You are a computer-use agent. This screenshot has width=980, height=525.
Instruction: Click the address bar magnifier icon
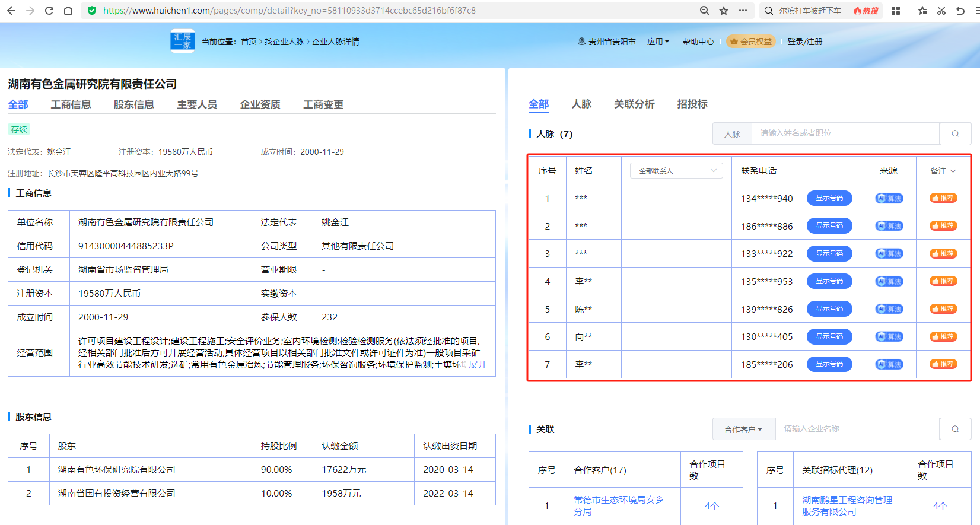pyautogui.click(x=704, y=11)
